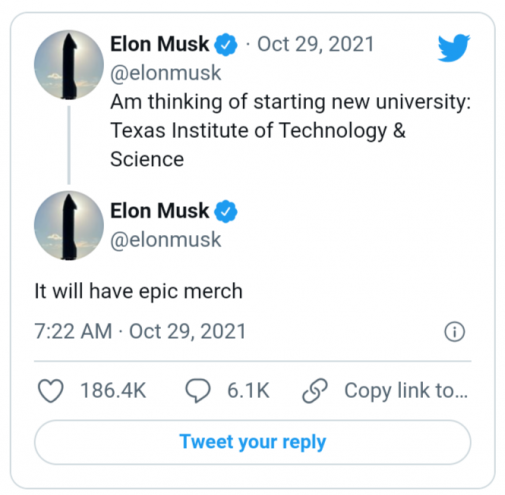Click Elon Musk name on reply tweet
Viewport: 505px width, 495px height.
(159, 211)
